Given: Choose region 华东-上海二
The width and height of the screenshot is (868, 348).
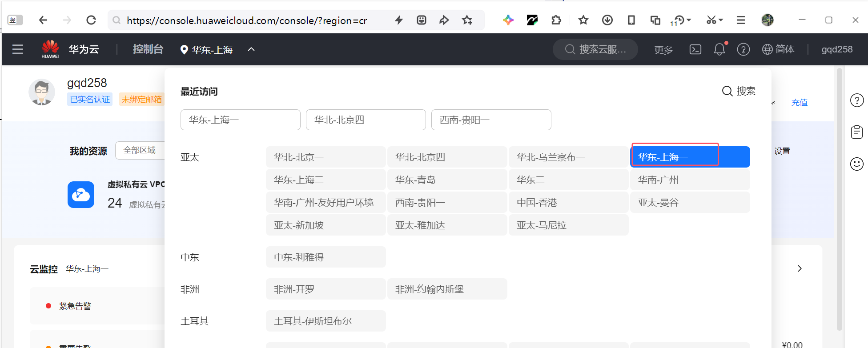Looking at the screenshot, I should coord(326,180).
